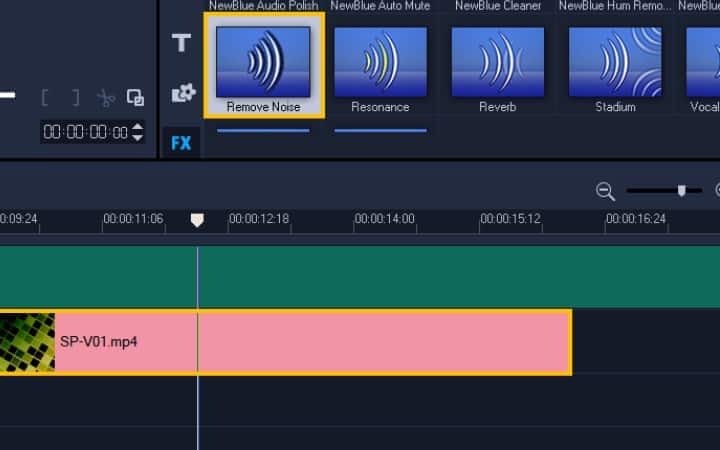Increase timecode with the up arrow
720x450 pixels.
[138, 126]
